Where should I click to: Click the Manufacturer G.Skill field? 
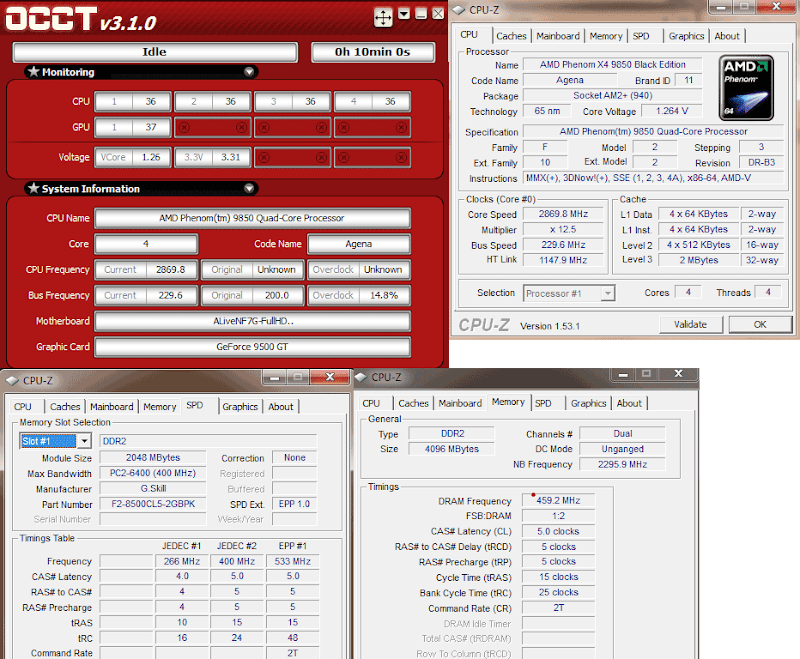153,489
